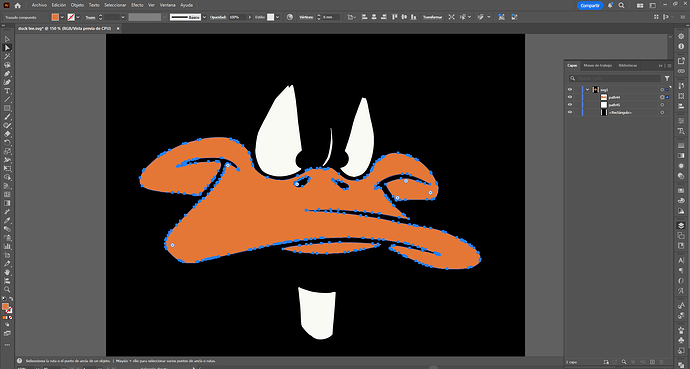Open the fill color dropdown arrow
690x369 pixels.
click(62, 17)
